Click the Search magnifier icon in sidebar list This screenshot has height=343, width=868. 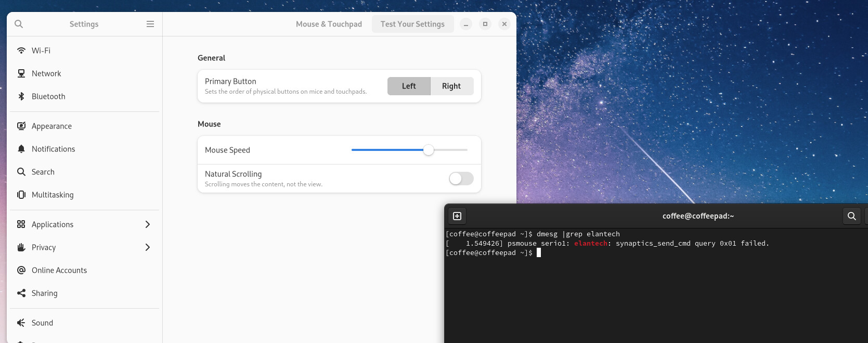pyautogui.click(x=21, y=172)
